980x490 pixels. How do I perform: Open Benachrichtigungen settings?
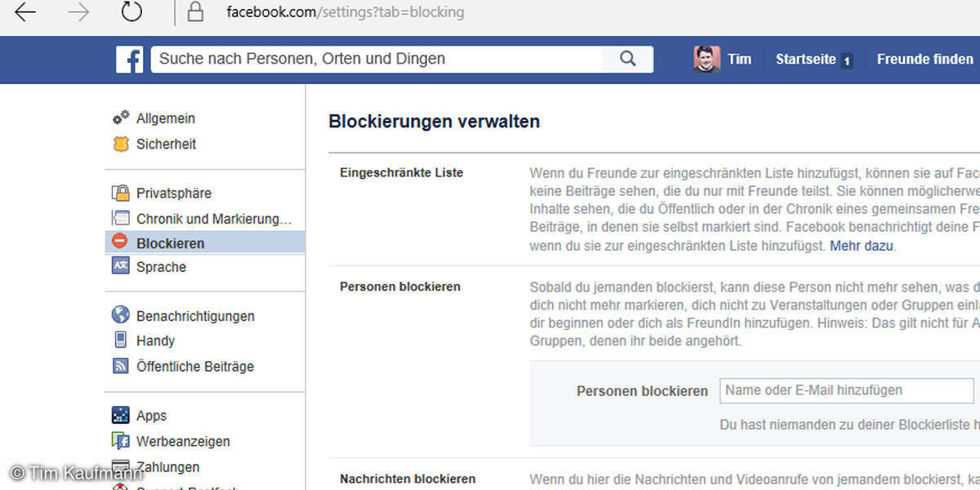[x=195, y=316]
